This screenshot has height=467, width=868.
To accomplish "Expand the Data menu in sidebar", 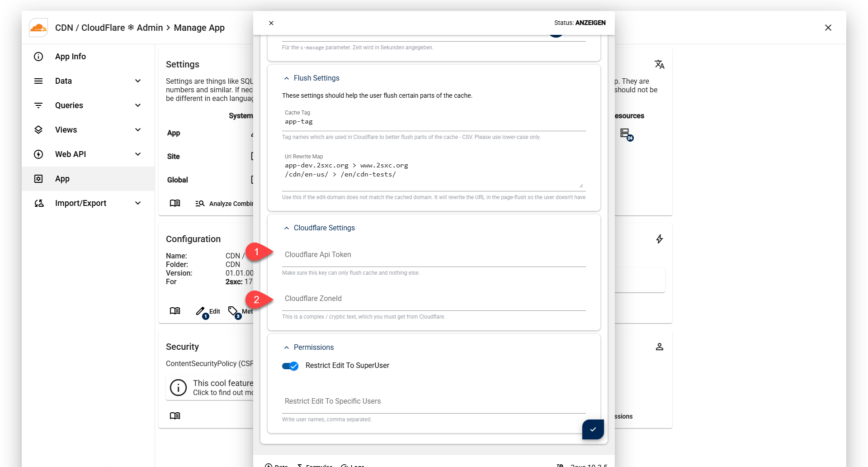I will coord(138,81).
